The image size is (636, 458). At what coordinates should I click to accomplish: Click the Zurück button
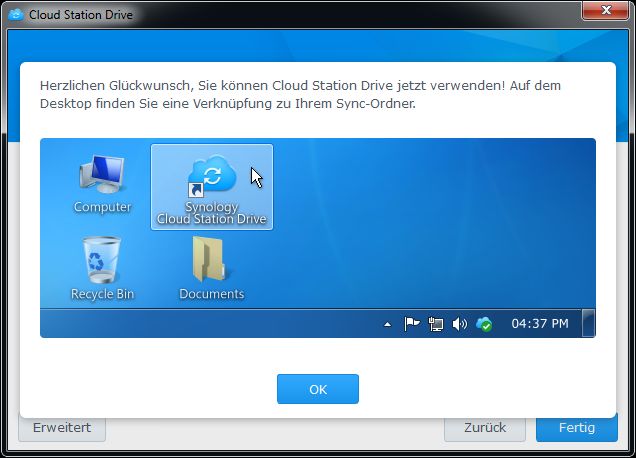point(485,428)
